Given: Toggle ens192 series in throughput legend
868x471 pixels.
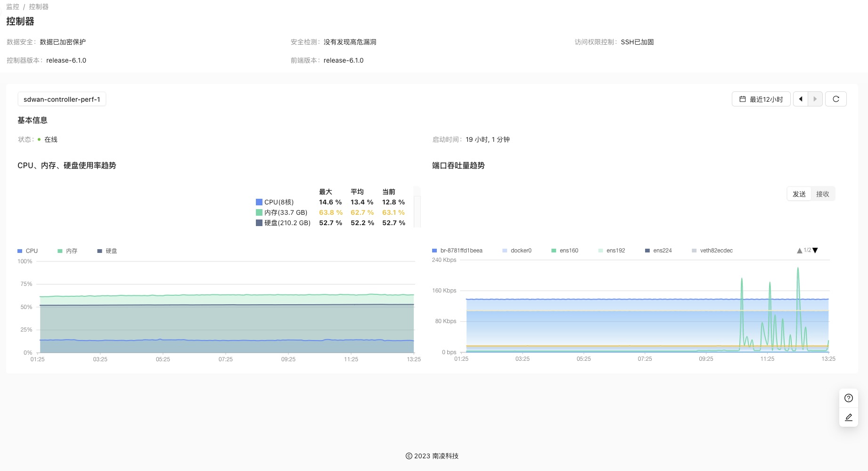Looking at the screenshot, I should (612, 251).
